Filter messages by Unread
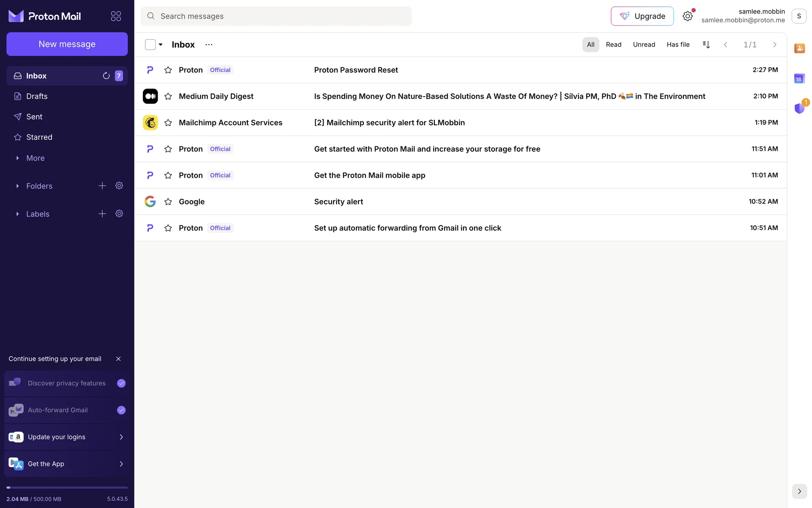Viewport: 812px width, 508px height. tap(644, 44)
